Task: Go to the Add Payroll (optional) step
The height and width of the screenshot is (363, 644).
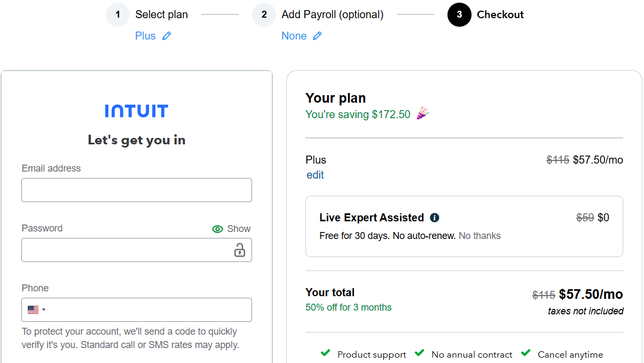Action: pos(332,14)
